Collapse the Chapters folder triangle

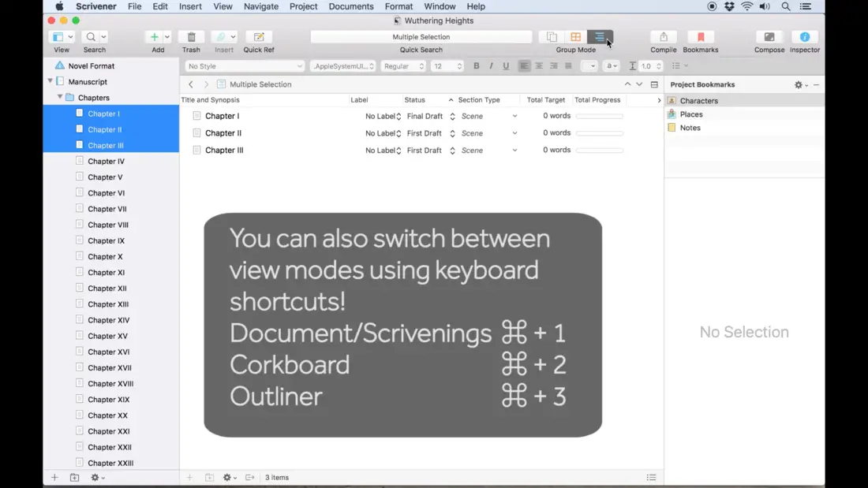coord(60,98)
